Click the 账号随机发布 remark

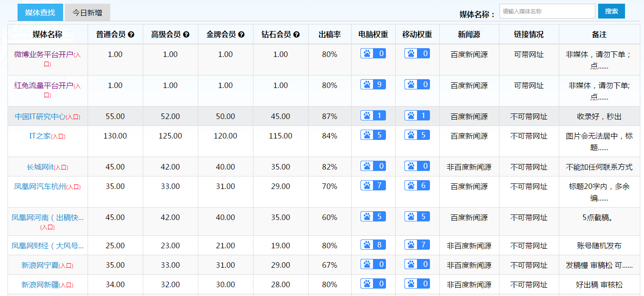[x=599, y=246]
